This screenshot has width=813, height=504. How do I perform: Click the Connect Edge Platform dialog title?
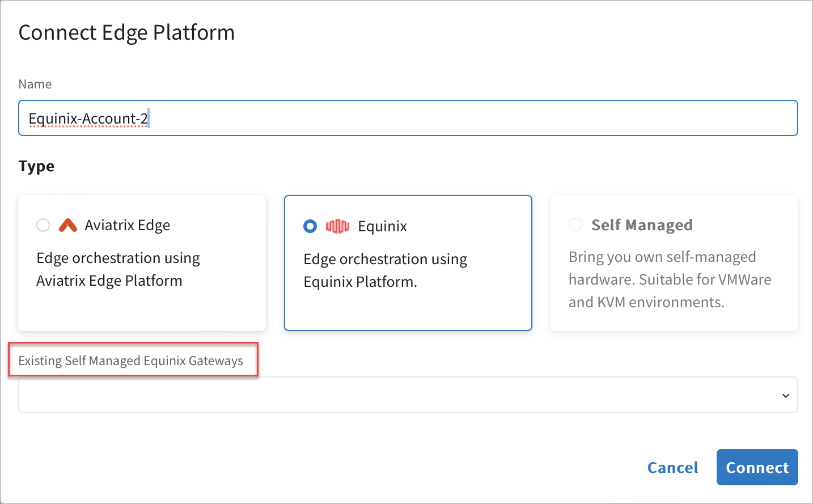[126, 32]
